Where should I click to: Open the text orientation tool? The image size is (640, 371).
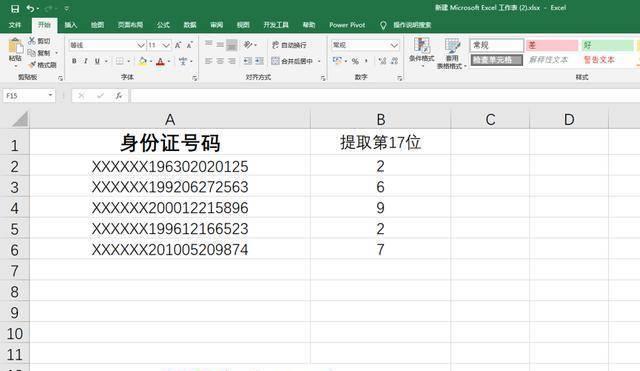pos(248,44)
